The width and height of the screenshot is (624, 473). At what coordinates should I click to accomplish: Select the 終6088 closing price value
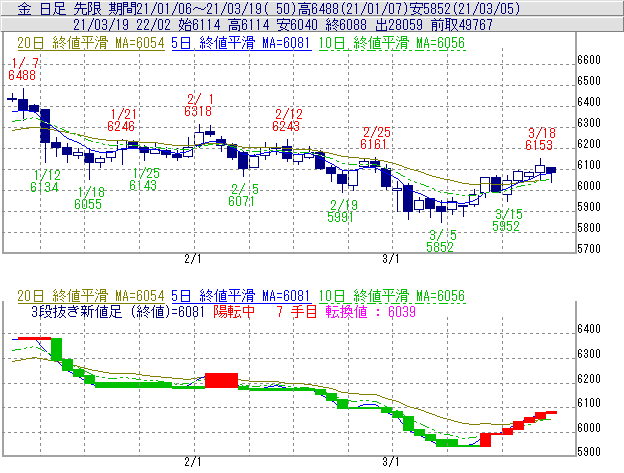tap(346, 25)
